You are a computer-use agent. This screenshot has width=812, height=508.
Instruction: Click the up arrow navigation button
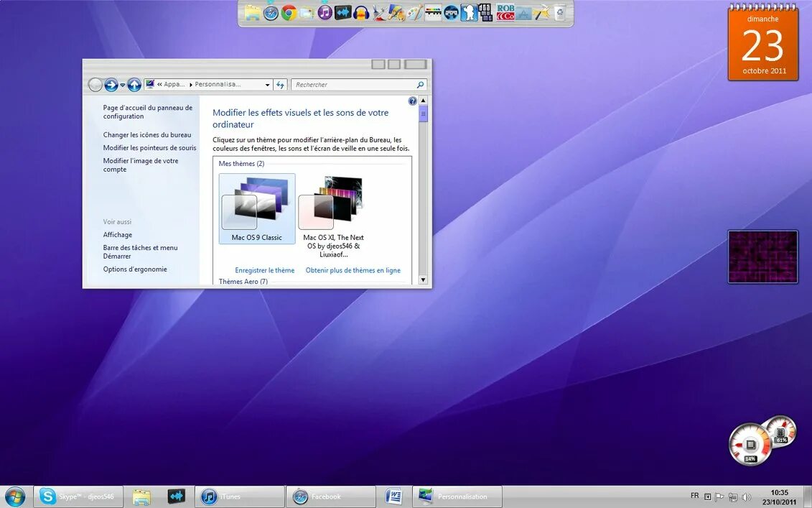point(134,85)
